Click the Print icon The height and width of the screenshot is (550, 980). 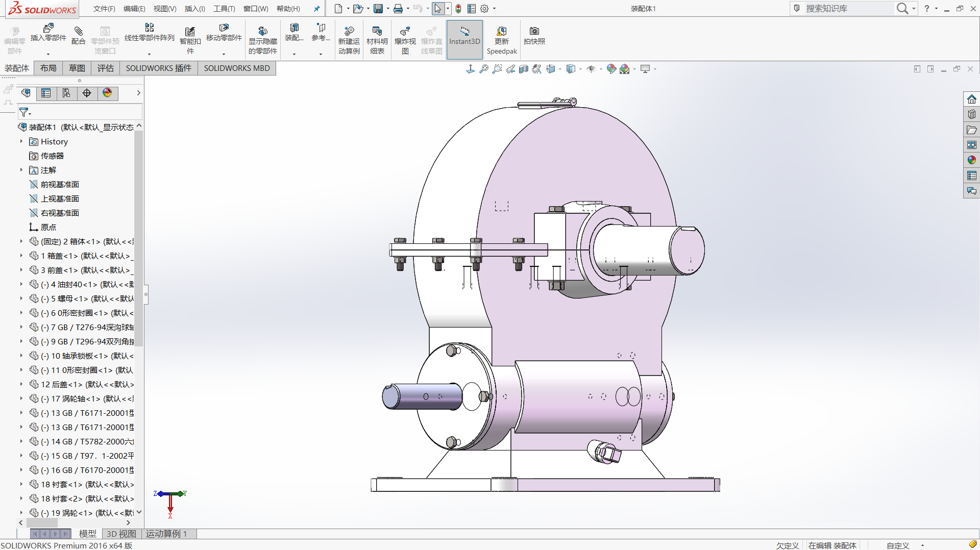[x=398, y=9]
